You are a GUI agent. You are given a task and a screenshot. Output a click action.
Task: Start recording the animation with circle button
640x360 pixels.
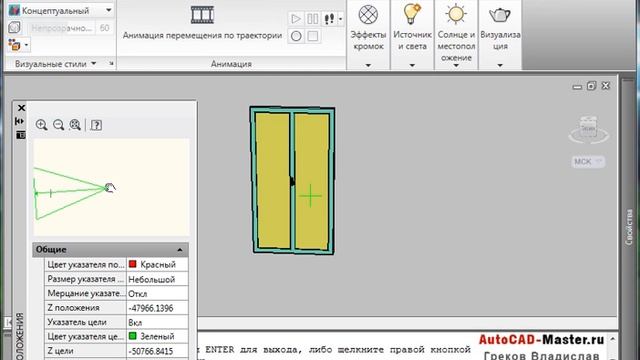point(296,36)
